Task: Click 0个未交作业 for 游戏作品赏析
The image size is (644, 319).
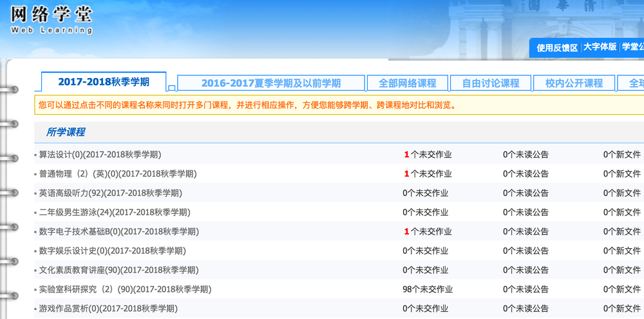Action: point(426,309)
